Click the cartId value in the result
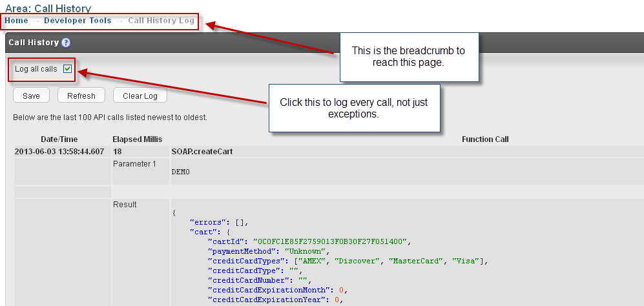The width and height of the screenshot is (644, 306). tap(329, 241)
